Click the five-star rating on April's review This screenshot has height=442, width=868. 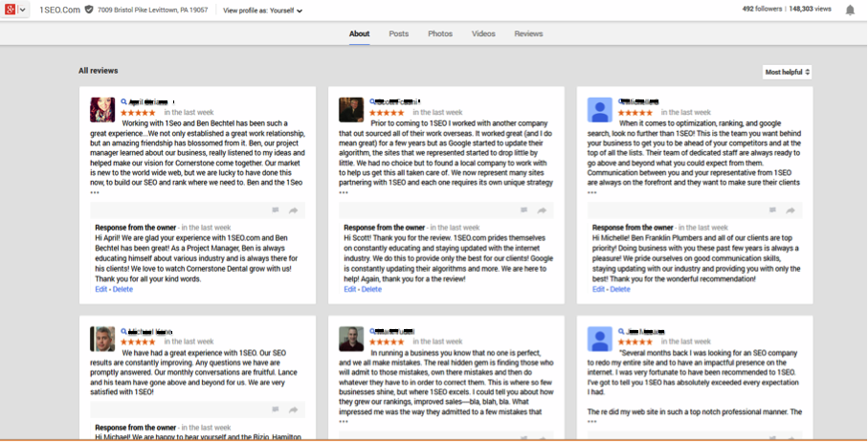click(138, 112)
